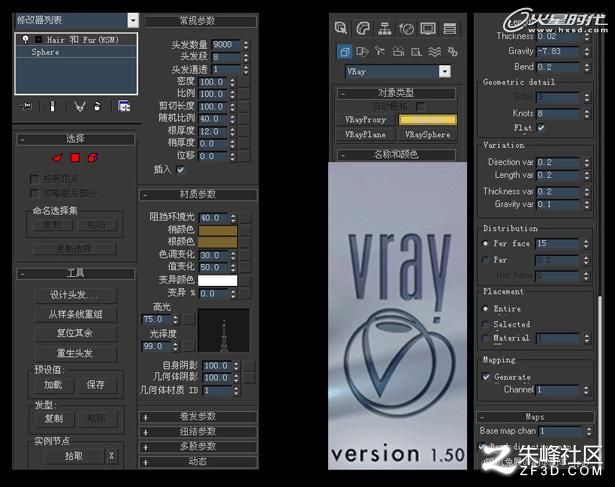The image size is (615, 487).
Task: Select Selected placement radio button
Action: coord(485,324)
